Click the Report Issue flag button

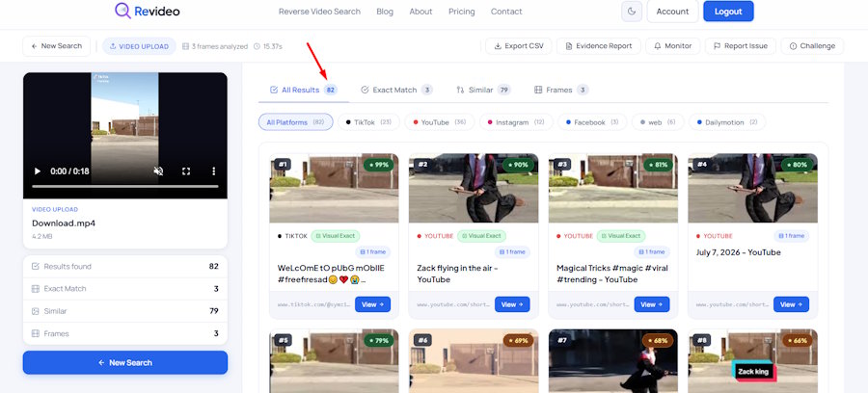[x=740, y=46]
